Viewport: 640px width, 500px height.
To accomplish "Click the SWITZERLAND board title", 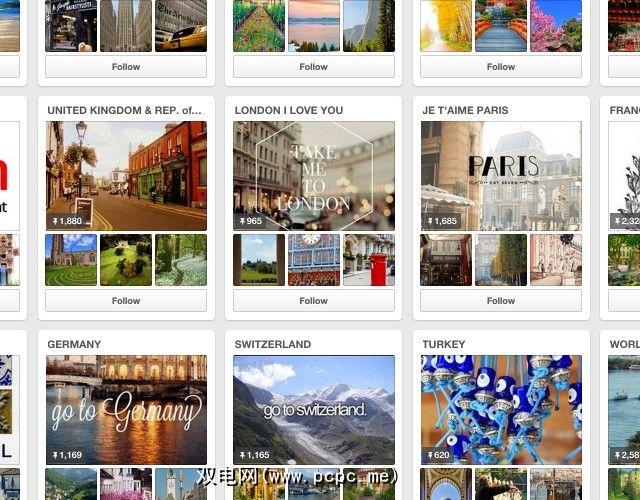I will coord(273,344).
